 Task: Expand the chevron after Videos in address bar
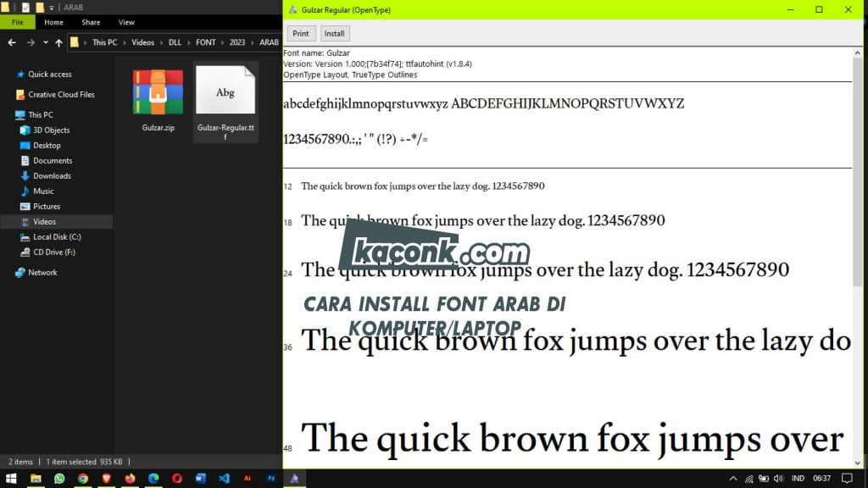(x=162, y=42)
